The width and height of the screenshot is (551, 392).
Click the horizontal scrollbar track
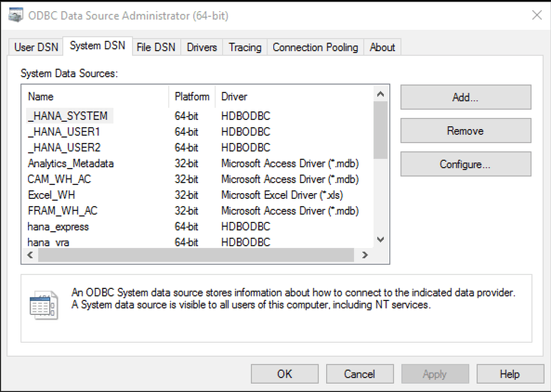196,255
